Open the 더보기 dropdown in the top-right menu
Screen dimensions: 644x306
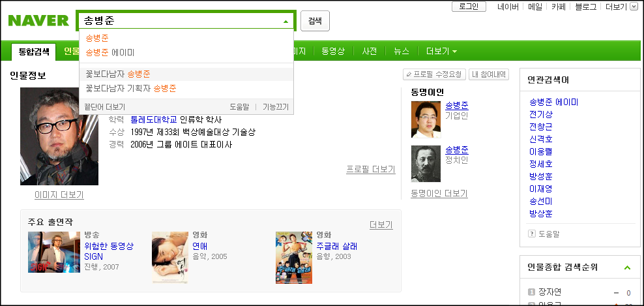pos(633,7)
